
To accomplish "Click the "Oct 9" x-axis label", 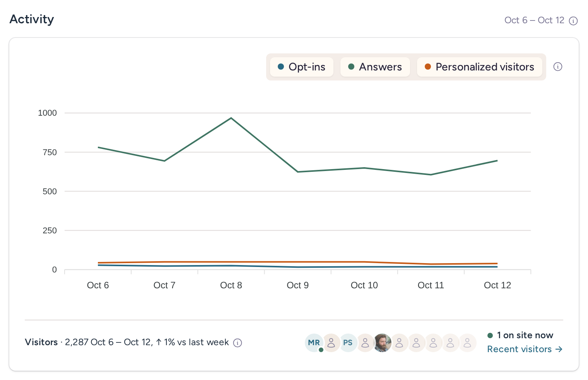I will (x=297, y=285).
